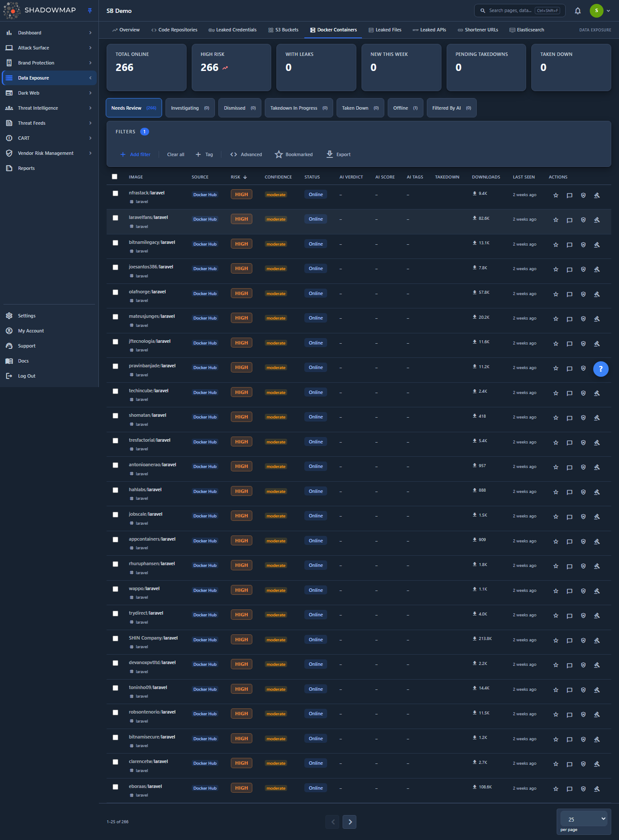Expand the Threat Intelligence sidebar menu

tap(49, 108)
